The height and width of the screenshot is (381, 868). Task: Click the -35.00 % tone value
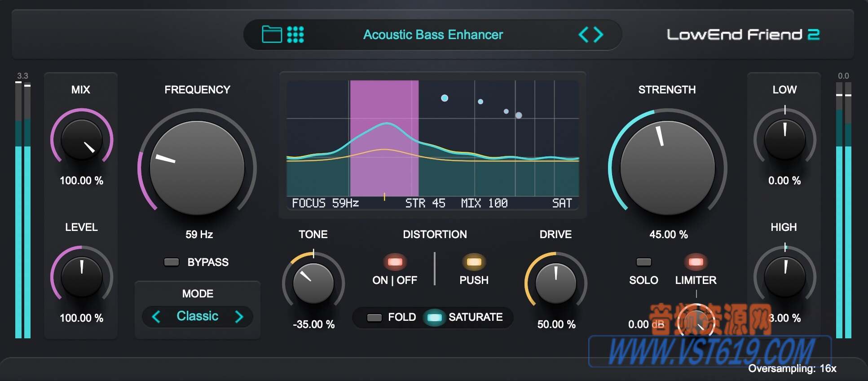pyautogui.click(x=313, y=324)
